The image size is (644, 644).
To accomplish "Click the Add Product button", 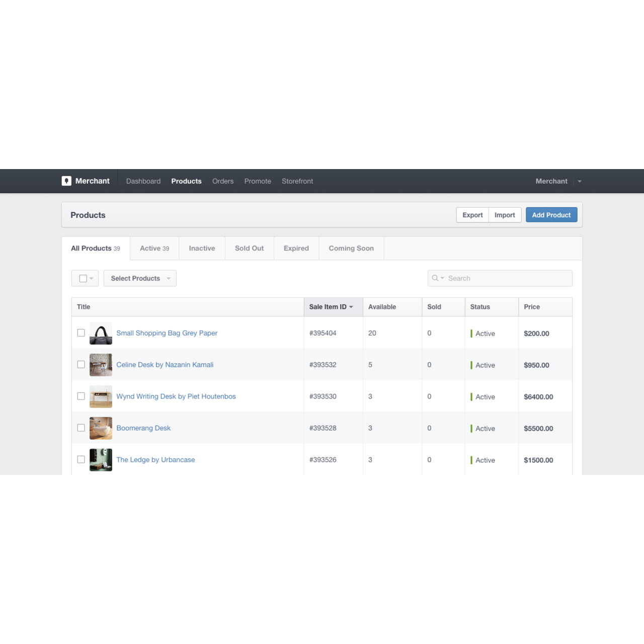I will tap(551, 214).
